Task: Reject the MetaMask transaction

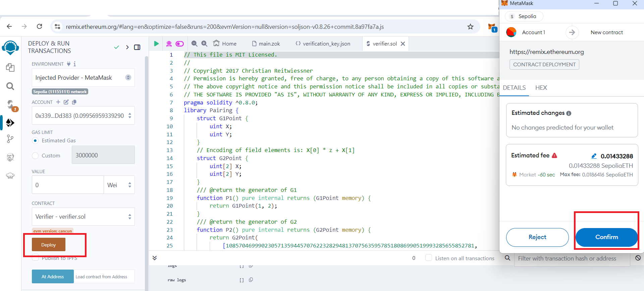Action: pos(537,237)
